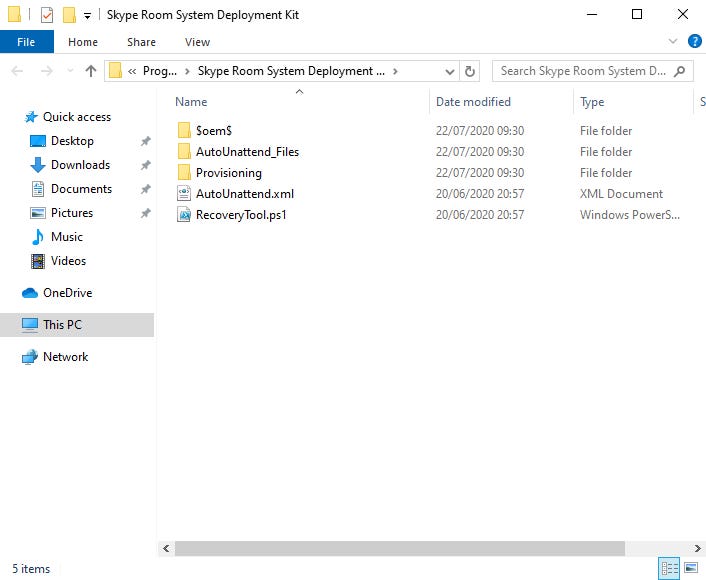Select the AutoUnattend.xml file icon

click(184, 194)
